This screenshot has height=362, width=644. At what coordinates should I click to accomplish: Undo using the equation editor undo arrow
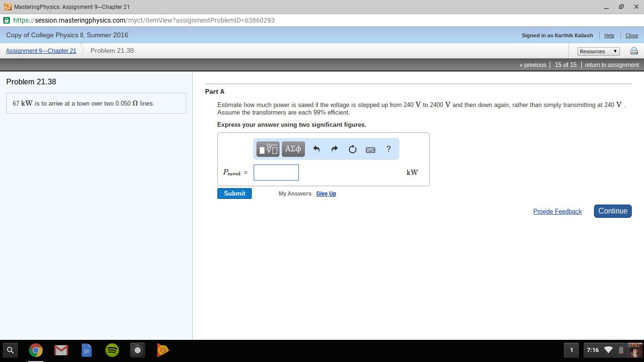pos(316,149)
